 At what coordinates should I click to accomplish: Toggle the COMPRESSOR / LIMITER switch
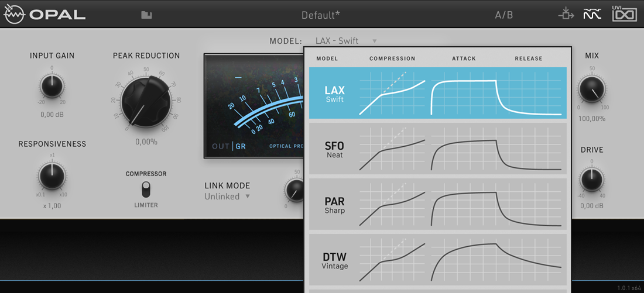[146, 189]
